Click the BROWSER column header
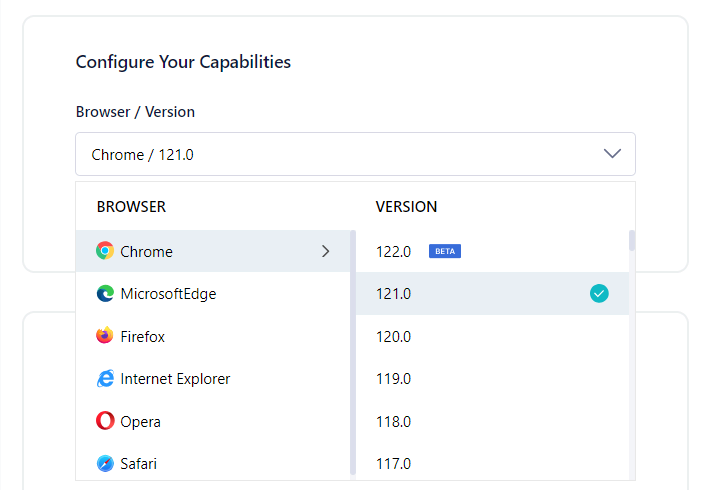 click(131, 206)
